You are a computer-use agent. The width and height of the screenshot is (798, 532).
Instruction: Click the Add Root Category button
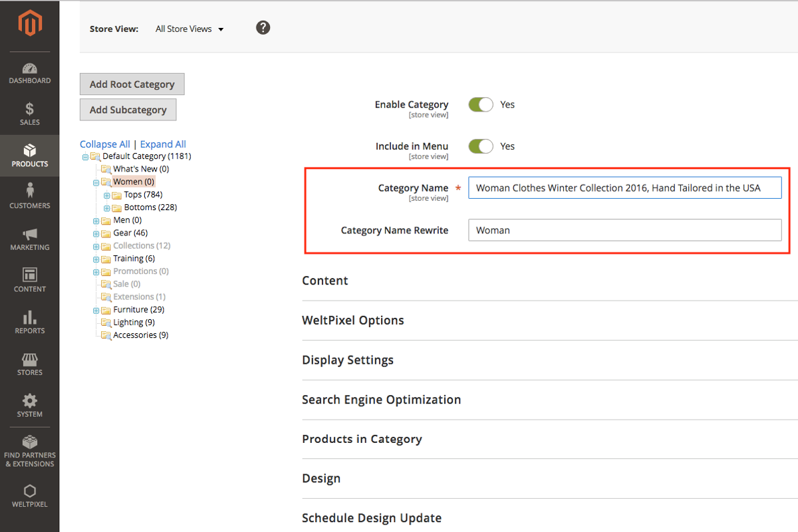point(132,84)
